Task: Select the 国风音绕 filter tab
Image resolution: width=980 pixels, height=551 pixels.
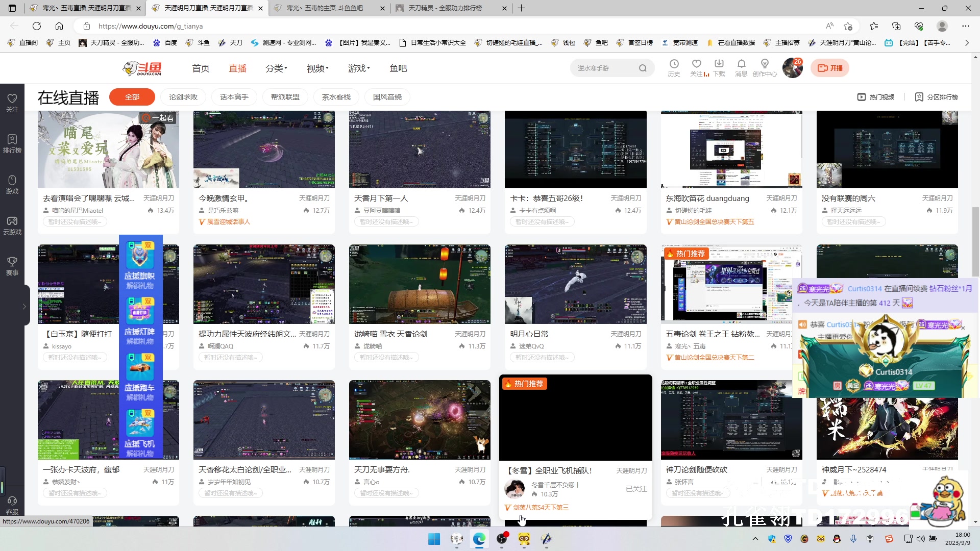Action: [387, 97]
